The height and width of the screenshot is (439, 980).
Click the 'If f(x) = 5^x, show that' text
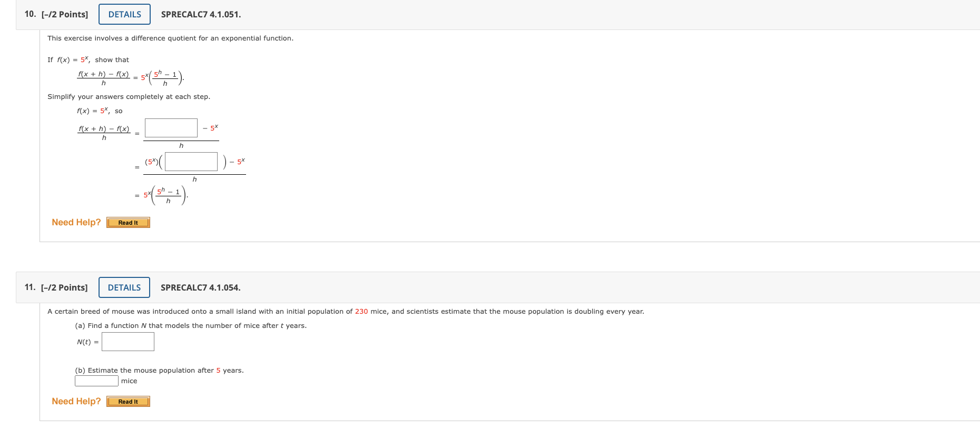(88, 59)
